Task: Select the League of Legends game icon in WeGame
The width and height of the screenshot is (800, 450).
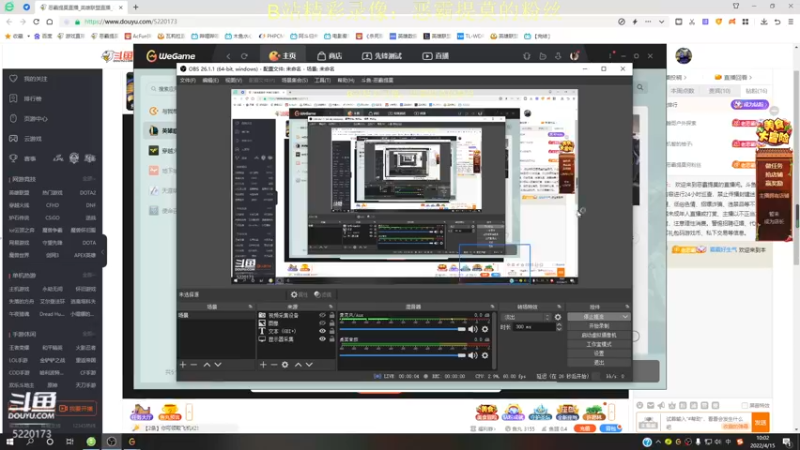Action: [x=154, y=131]
